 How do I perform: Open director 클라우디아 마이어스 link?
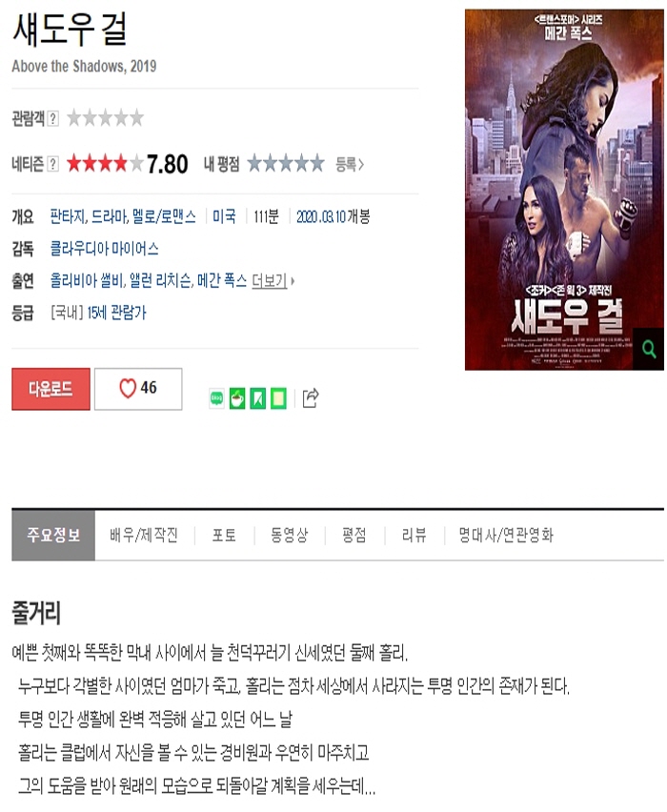point(104,249)
